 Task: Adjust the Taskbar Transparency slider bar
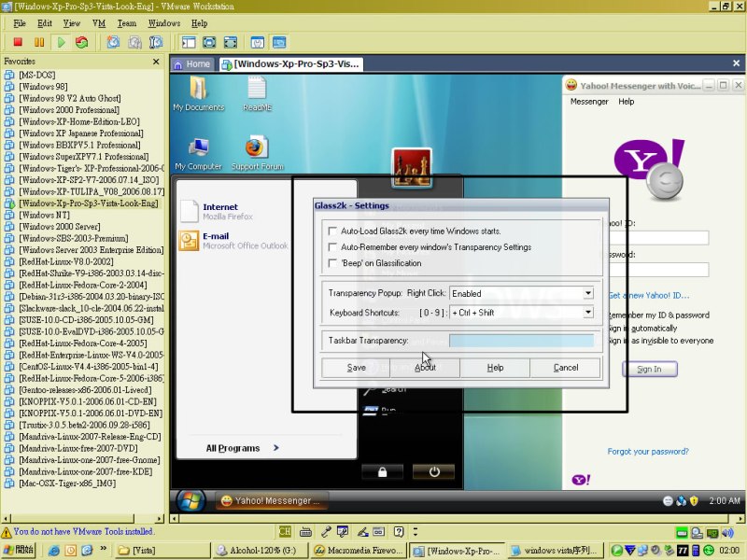(x=520, y=341)
